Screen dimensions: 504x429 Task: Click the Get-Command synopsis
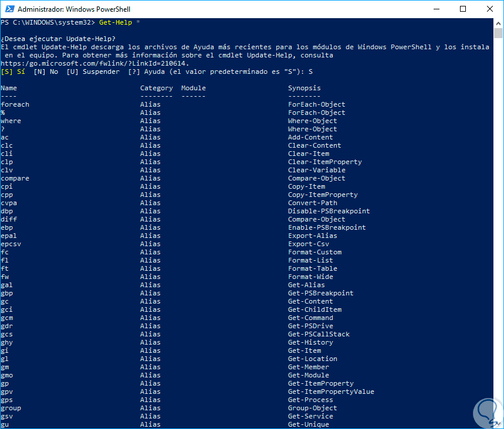pyautogui.click(x=310, y=318)
